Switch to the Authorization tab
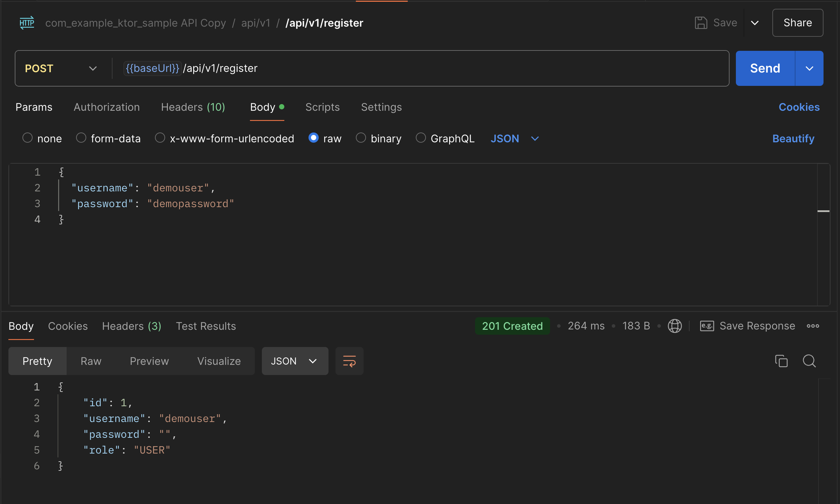The height and width of the screenshot is (504, 840). pos(107,107)
